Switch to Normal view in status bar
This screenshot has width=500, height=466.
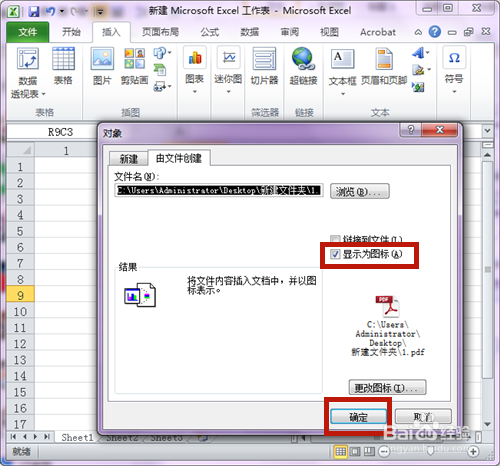tap(340, 452)
